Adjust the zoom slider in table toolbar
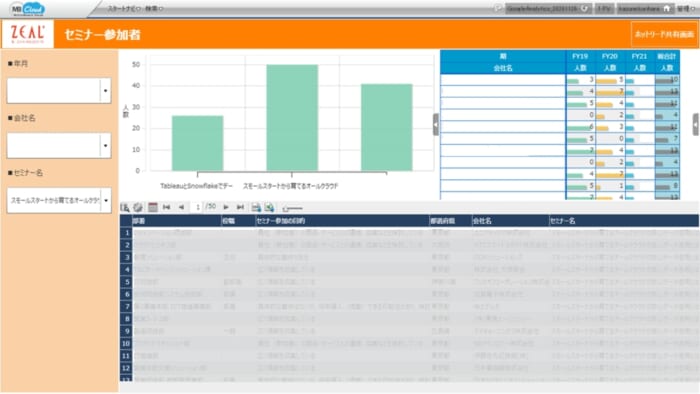The height and width of the screenshot is (394, 700). point(292,208)
